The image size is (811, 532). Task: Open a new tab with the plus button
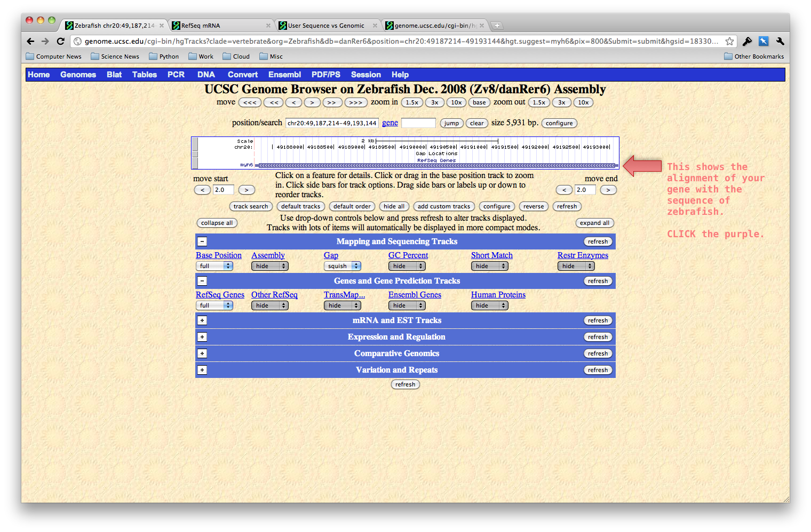pyautogui.click(x=497, y=26)
